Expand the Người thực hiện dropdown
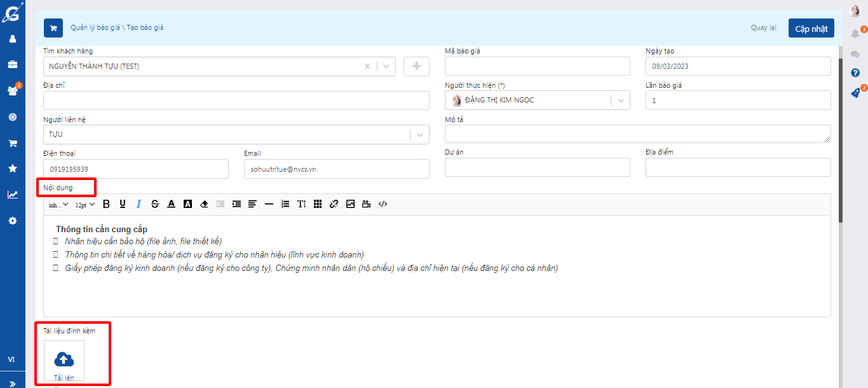 point(620,100)
